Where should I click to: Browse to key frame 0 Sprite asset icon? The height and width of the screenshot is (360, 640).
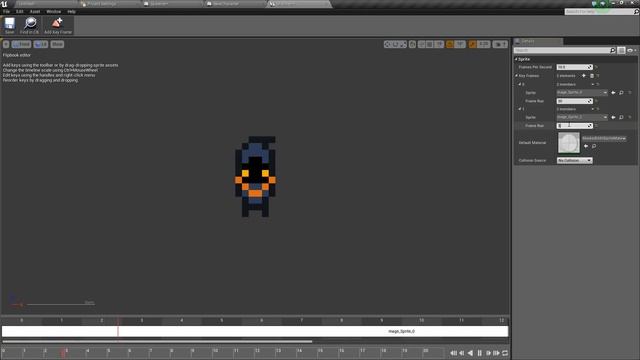(x=621, y=93)
